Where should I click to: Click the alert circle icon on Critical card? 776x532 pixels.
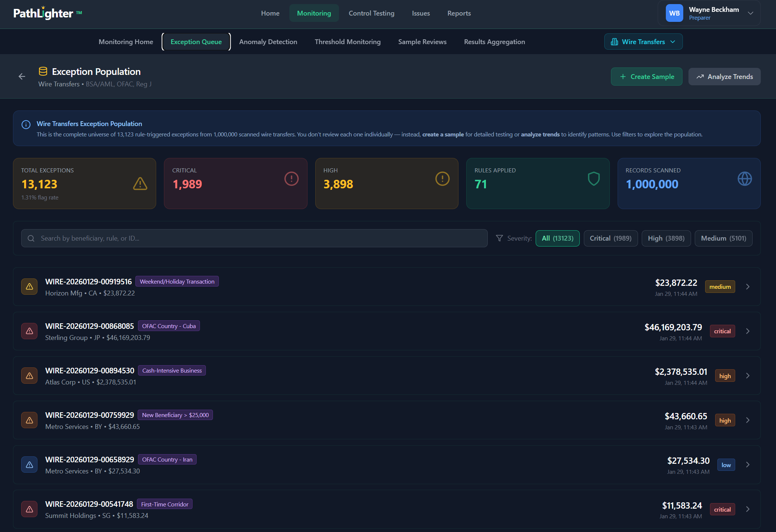[x=292, y=179]
